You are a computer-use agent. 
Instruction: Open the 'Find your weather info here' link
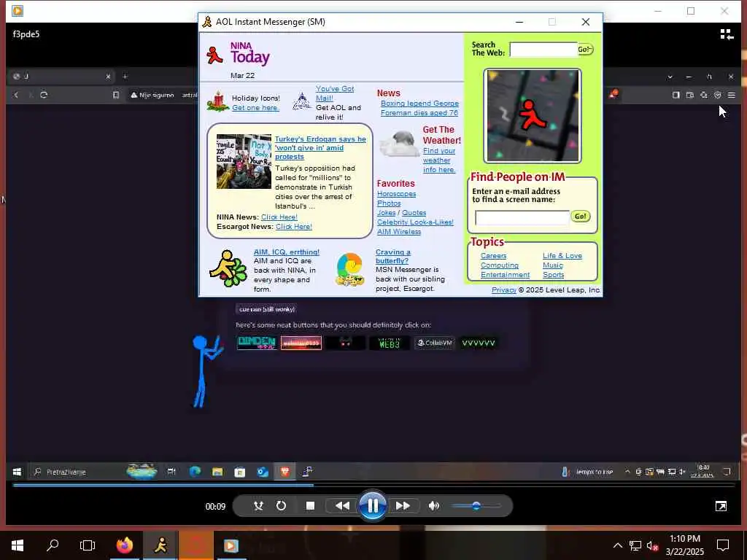coord(438,160)
